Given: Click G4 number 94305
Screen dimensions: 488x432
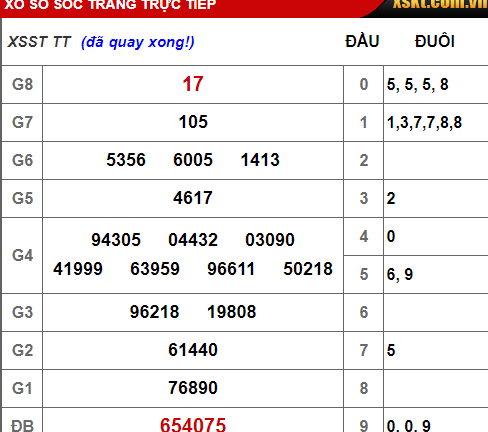Looking at the screenshot, I should tap(116, 240).
